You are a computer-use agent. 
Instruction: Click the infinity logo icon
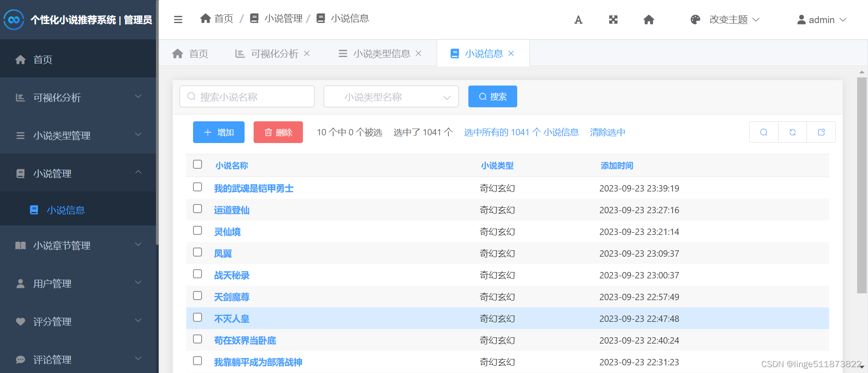click(x=14, y=19)
